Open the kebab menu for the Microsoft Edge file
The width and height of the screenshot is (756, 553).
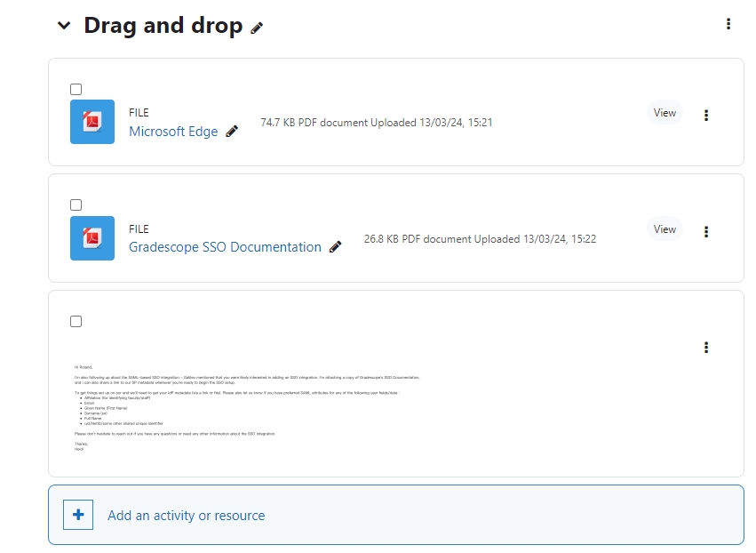(706, 115)
